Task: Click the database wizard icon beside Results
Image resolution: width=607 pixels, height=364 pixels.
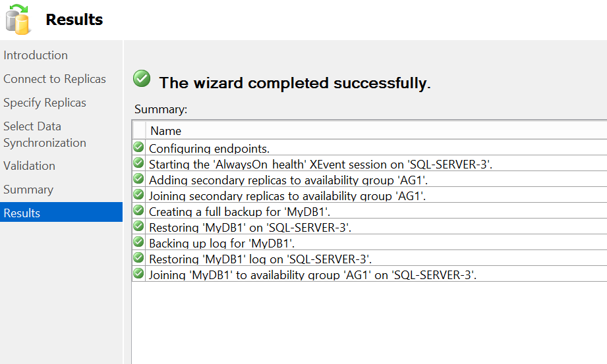Action: point(18,19)
